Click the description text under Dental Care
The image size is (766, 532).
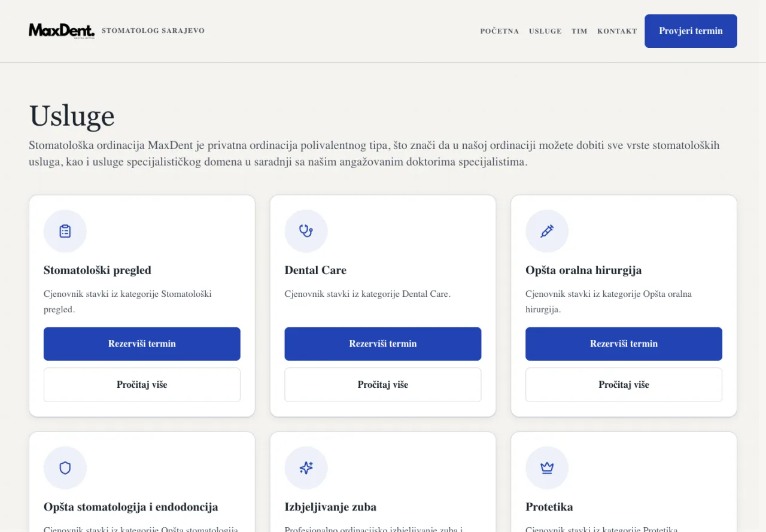point(367,294)
